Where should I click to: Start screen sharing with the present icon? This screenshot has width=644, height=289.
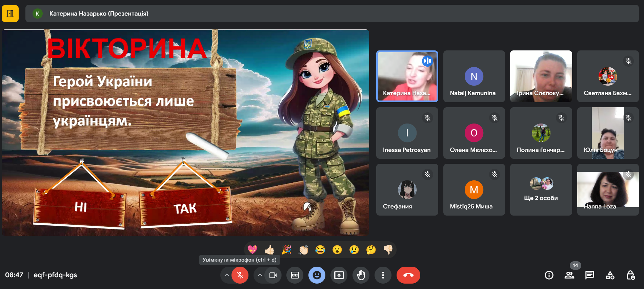click(339, 275)
